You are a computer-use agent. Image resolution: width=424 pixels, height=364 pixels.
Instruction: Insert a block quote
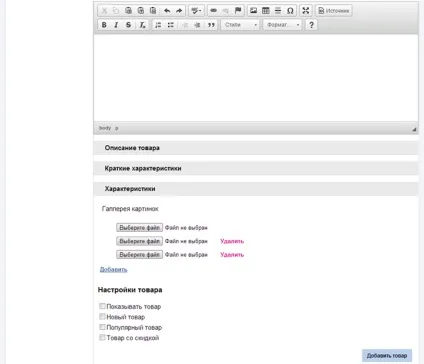pyautogui.click(x=211, y=25)
